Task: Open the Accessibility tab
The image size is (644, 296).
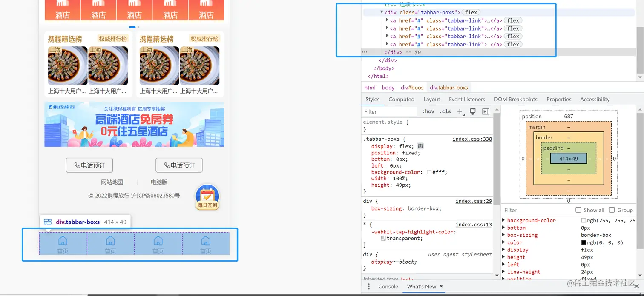Action: 595,99
